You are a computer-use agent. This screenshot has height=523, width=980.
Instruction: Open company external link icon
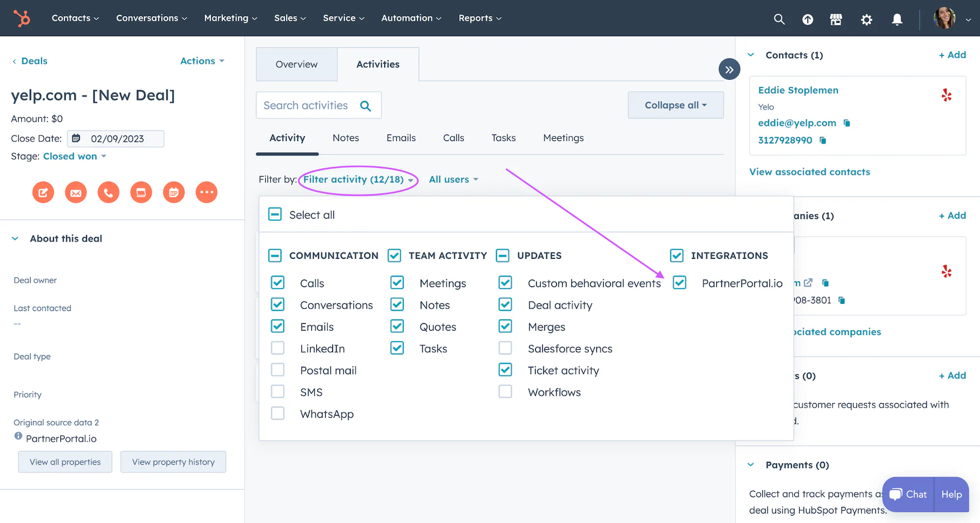click(808, 283)
